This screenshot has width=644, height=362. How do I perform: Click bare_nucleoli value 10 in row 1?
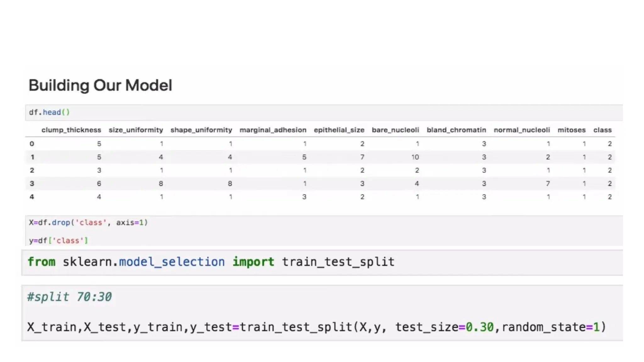click(x=415, y=157)
